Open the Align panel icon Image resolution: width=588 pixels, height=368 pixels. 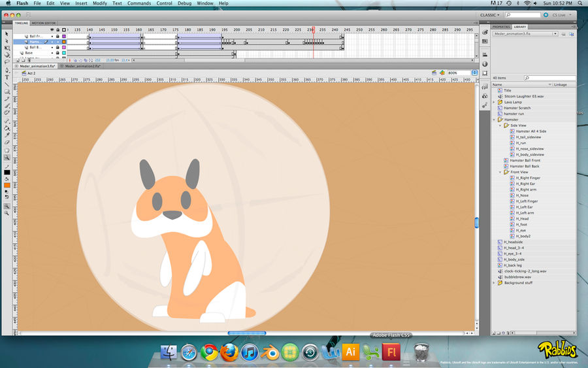[x=485, y=55]
